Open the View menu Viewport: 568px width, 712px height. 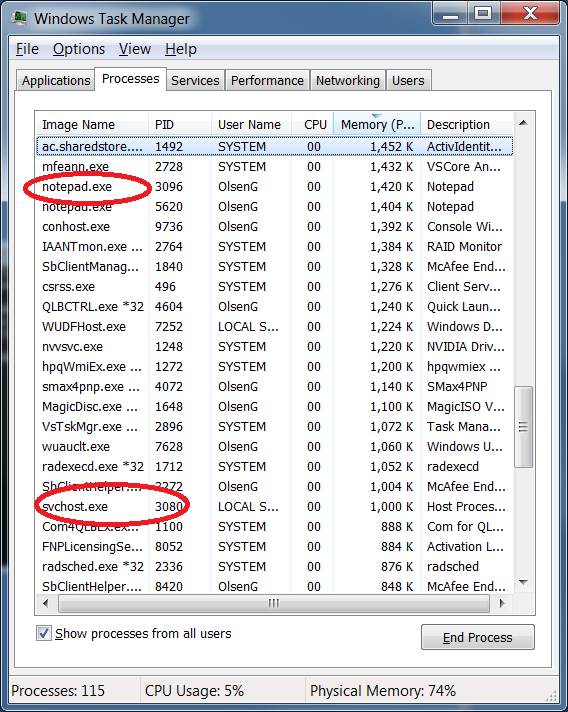134,49
